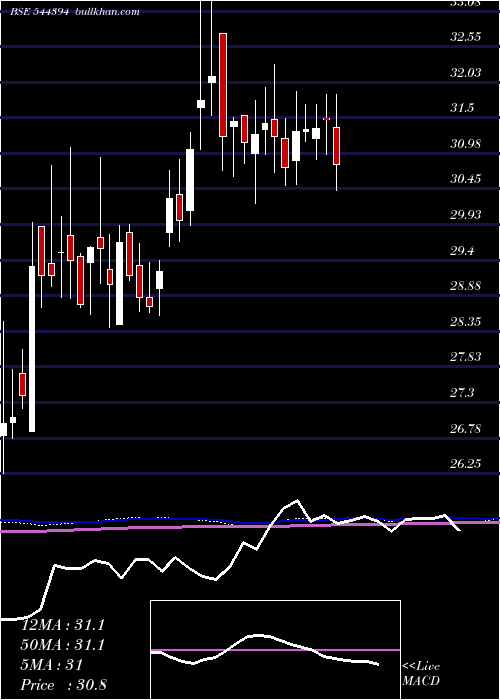The image size is (500, 700).
Task: Click the tall red candle topping near 32.55
Action: (223, 85)
